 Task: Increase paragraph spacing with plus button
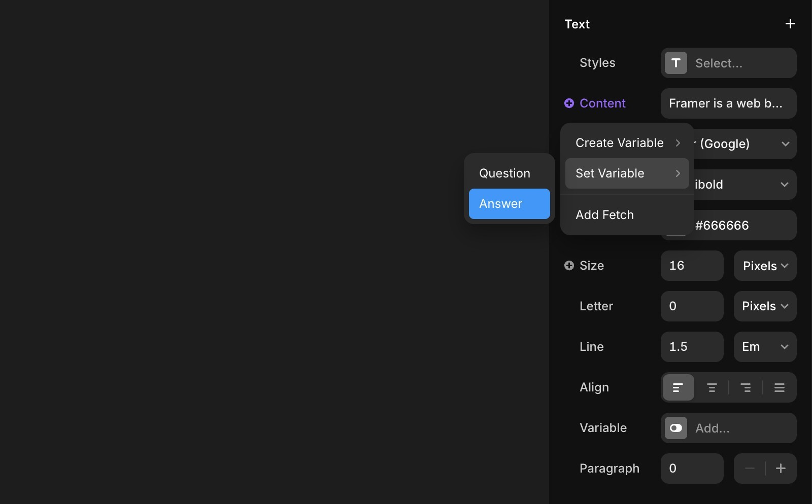pos(781,469)
